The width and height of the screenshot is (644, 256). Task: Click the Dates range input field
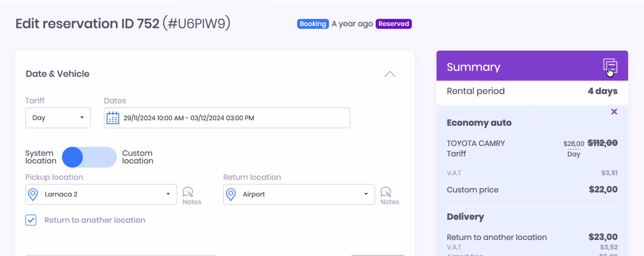pyautogui.click(x=234, y=118)
